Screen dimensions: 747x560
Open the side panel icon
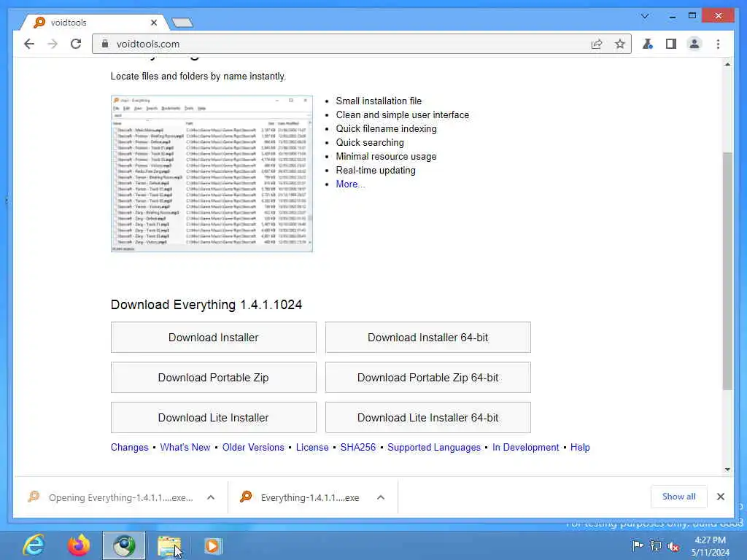(x=671, y=44)
